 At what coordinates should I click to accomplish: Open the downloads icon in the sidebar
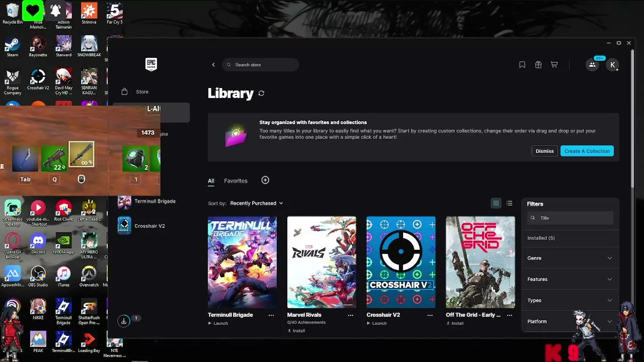pyautogui.click(x=124, y=321)
